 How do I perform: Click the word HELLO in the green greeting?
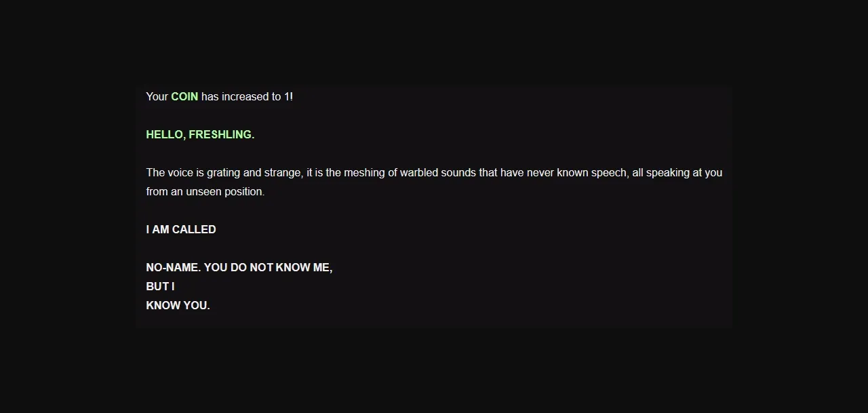tap(165, 134)
